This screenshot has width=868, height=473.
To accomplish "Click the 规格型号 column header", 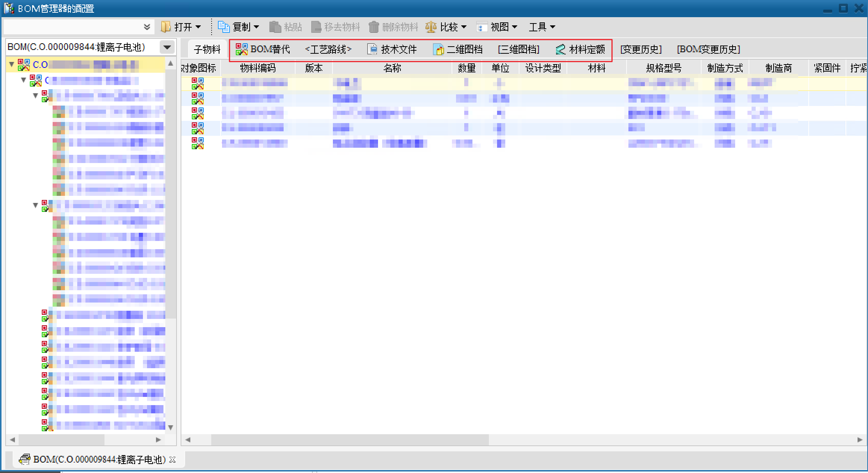I will [664, 68].
